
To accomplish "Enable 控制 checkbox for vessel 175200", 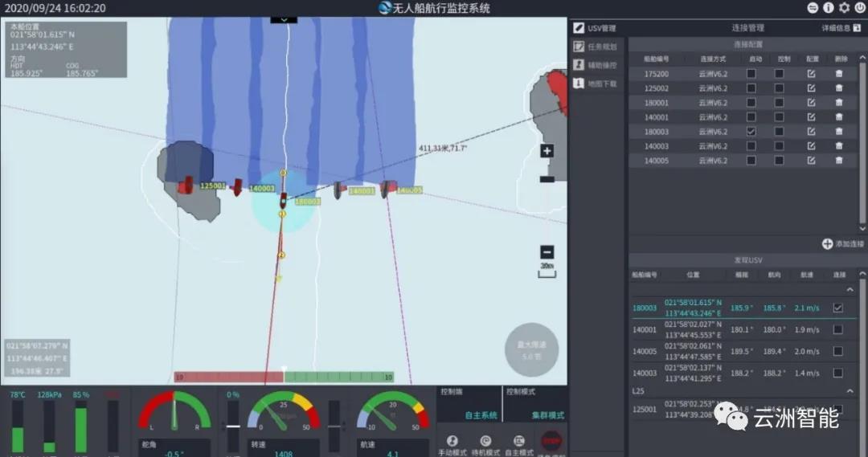I will click(779, 74).
